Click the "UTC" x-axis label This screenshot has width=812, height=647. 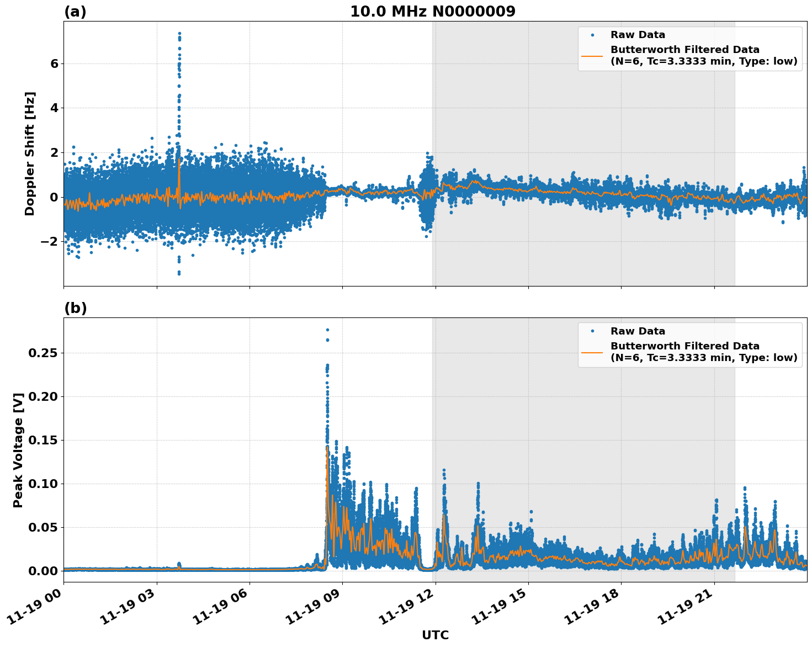435,635
